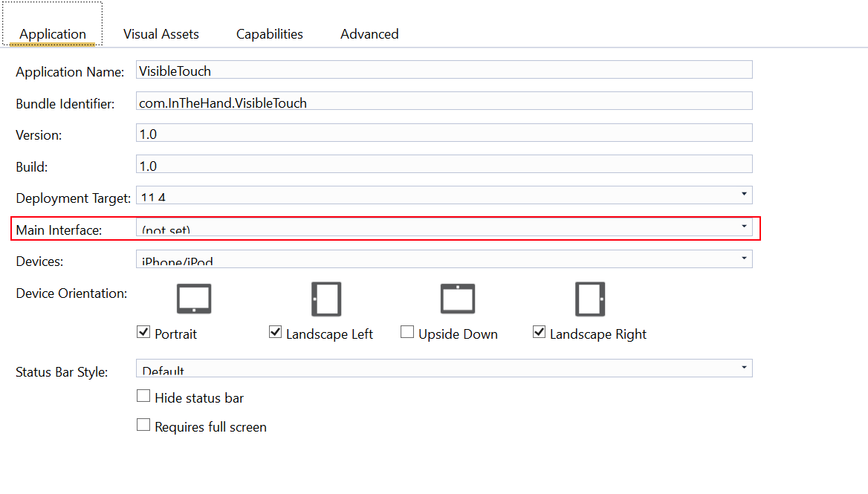The width and height of the screenshot is (868, 494).
Task: Go to the Advanced tab
Action: (369, 34)
